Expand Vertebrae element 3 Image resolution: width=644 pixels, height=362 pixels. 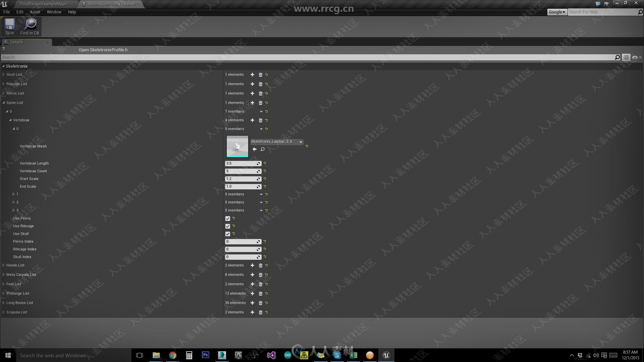(13, 210)
